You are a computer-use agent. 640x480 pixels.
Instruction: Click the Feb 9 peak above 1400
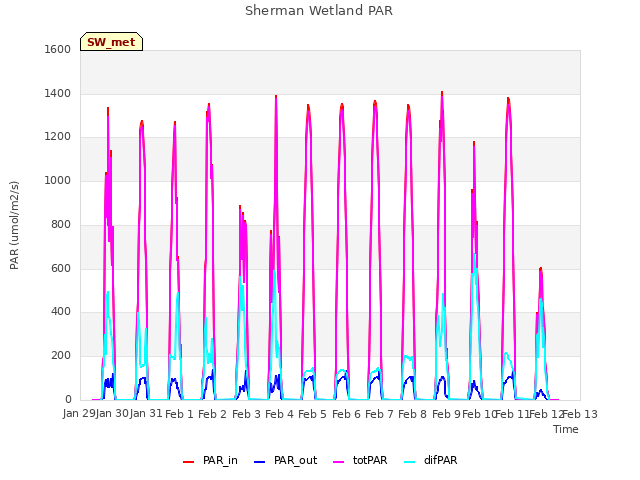point(442,93)
